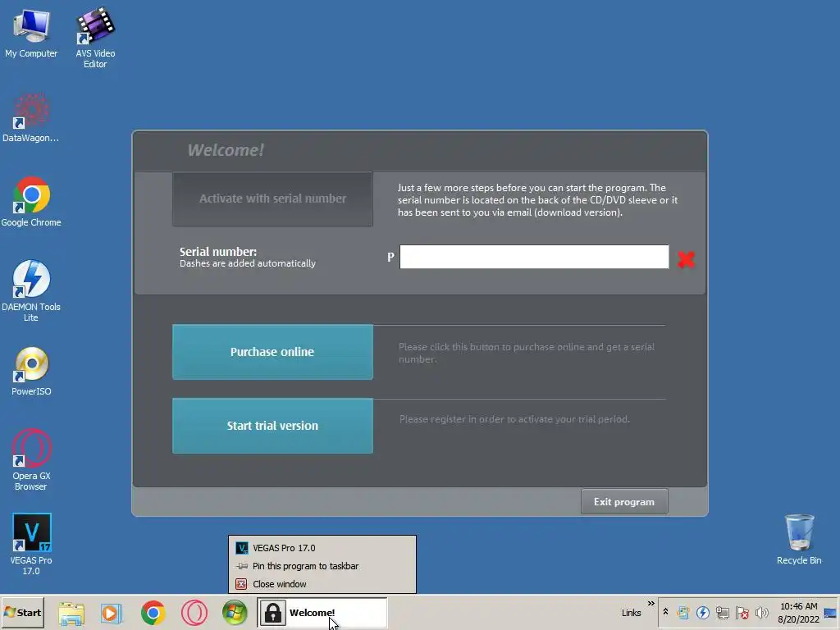Screen dimensions: 840x630
Task: Open the Recycle Bin
Action: click(x=799, y=540)
